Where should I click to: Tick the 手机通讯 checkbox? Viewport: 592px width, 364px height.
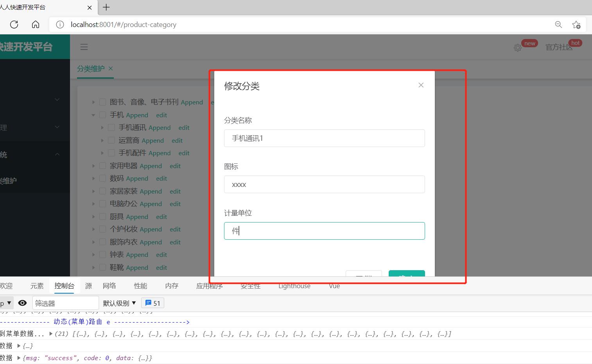111,127
